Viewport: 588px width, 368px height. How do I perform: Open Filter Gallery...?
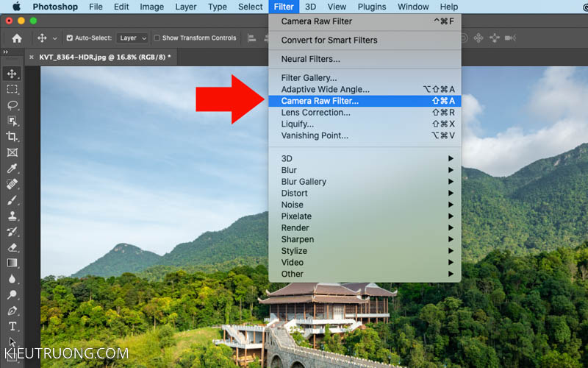[x=365, y=78]
